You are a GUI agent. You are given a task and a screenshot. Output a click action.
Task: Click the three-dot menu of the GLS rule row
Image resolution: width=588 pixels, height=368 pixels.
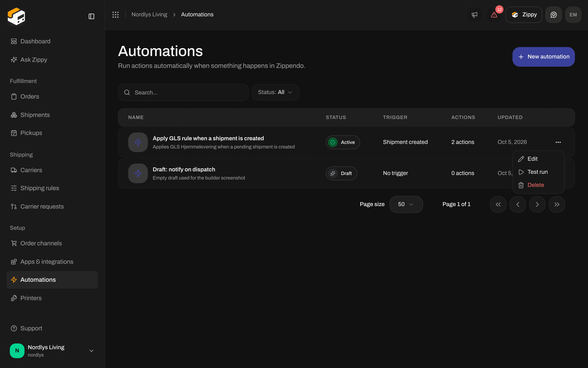(558, 142)
